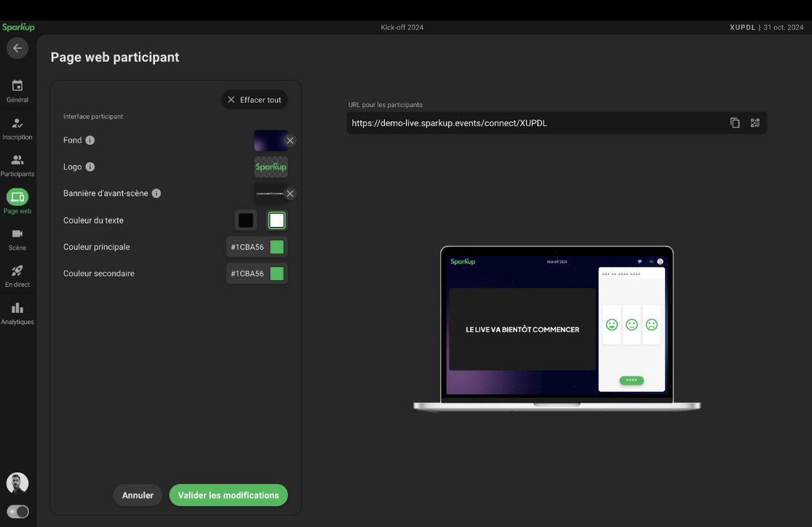
Task: Click Valider les modifications button
Action: coord(228,495)
